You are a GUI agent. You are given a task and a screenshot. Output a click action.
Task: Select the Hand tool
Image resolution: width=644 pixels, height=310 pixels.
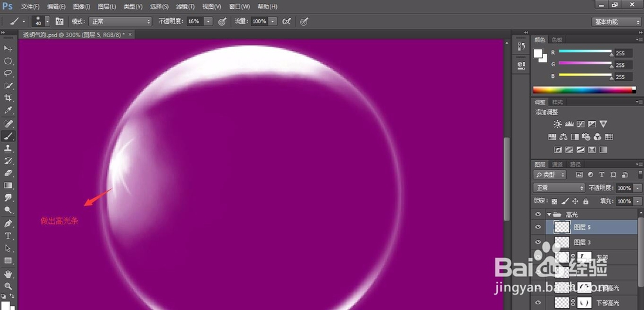pos(8,273)
